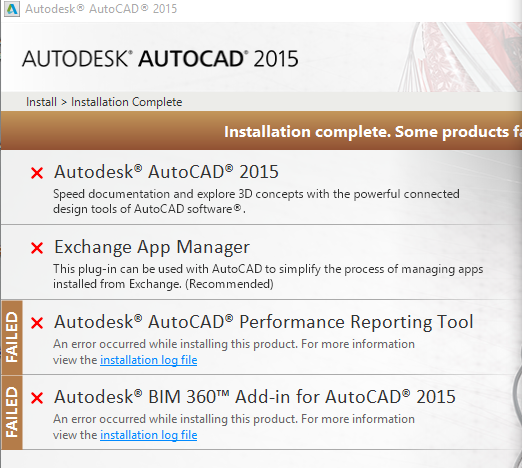Select the Exchange App Manager product title
Viewport: 522px width, 468px height.
tap(152, 247)
